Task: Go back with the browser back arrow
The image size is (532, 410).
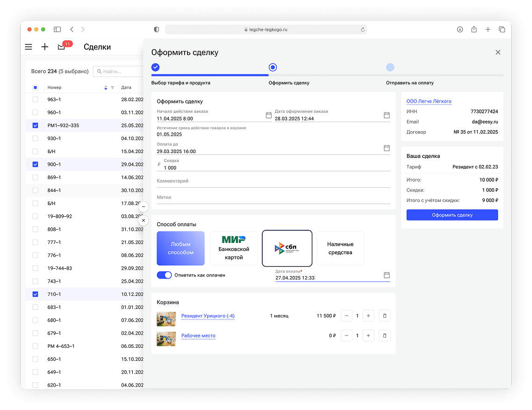Action: coord(72,29)
